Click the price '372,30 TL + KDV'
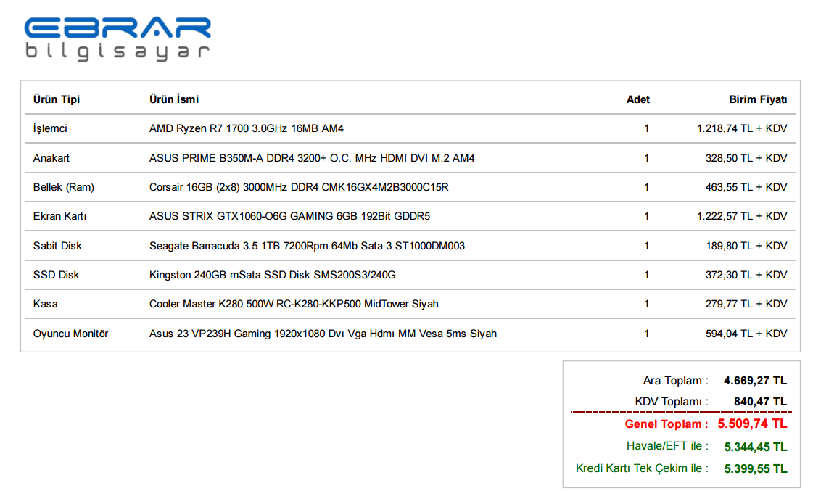The width and height of the screenshot is (813, 504). [x=746, y=275]
